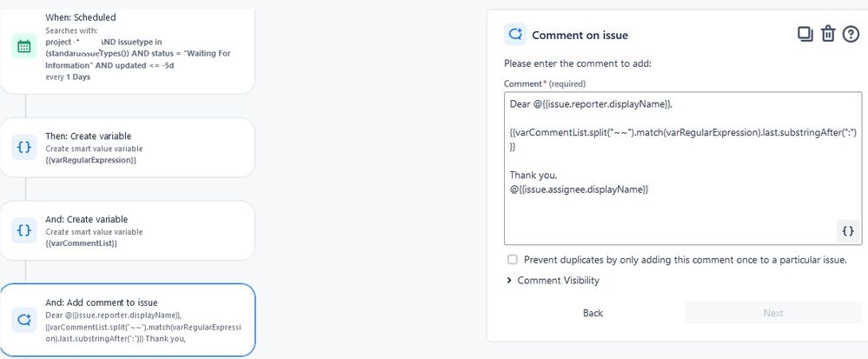Image resolution: width=868 pixels, height=359 pixels.
Task: Click varRegularExpression variable braces icon
Action: coord(23,148)
